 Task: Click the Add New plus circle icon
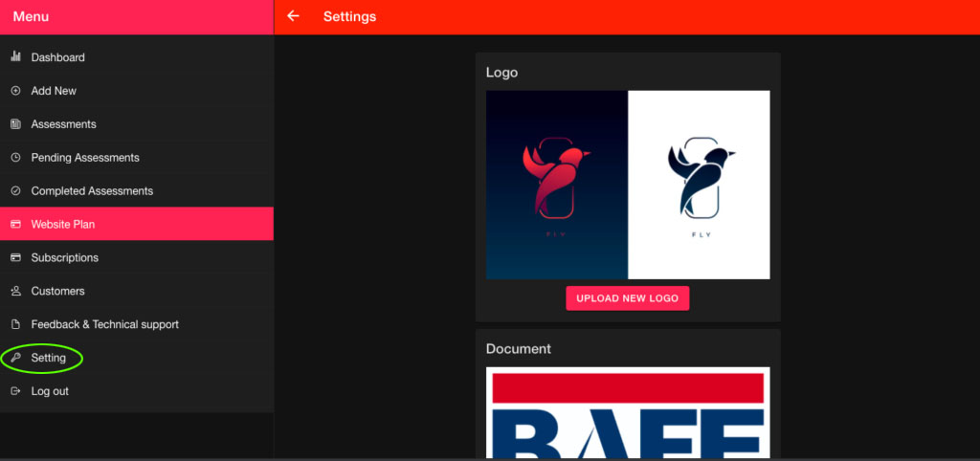pos(15,91)
